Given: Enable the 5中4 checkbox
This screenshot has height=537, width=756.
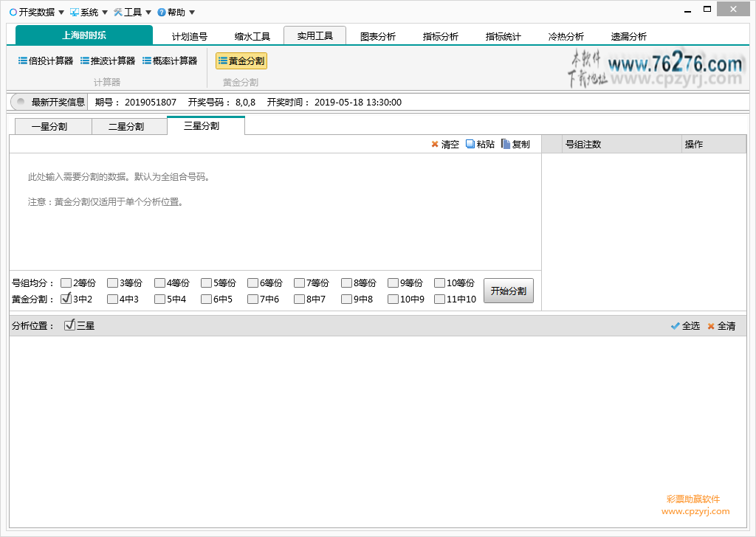Looking at the screenshot, I should pos(159,299).
